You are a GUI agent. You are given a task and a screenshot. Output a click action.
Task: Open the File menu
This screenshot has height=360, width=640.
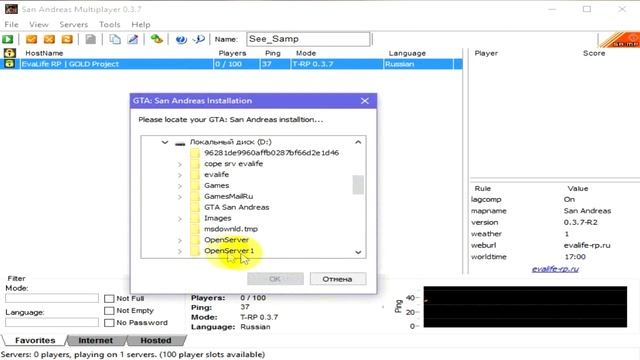click(x=11, y=24)
